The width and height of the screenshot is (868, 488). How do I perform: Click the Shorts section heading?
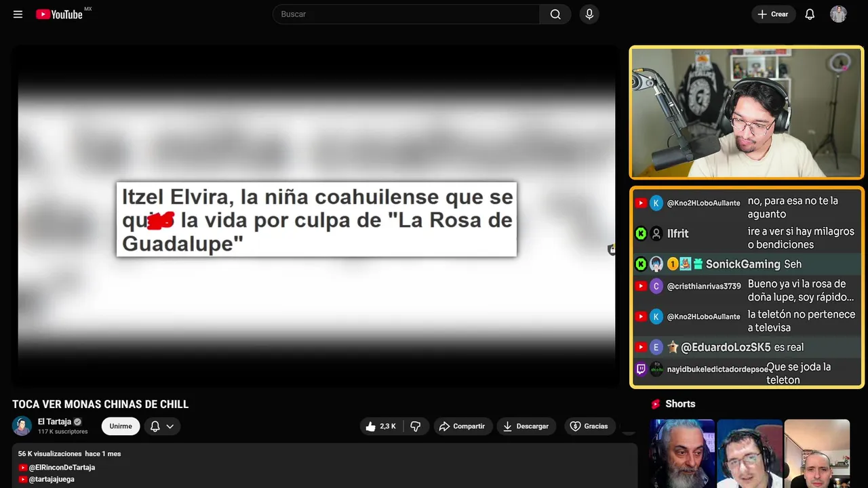680,404
